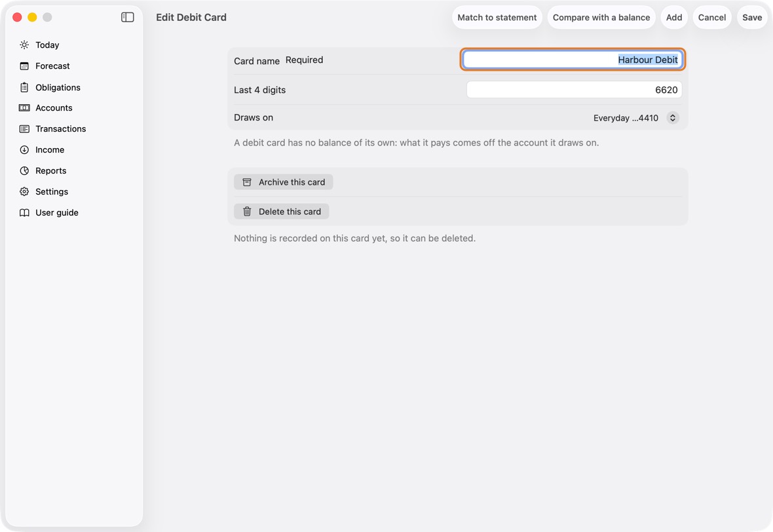Click the Add button
This screenshot has height=532, width=773.
(674, 17)
